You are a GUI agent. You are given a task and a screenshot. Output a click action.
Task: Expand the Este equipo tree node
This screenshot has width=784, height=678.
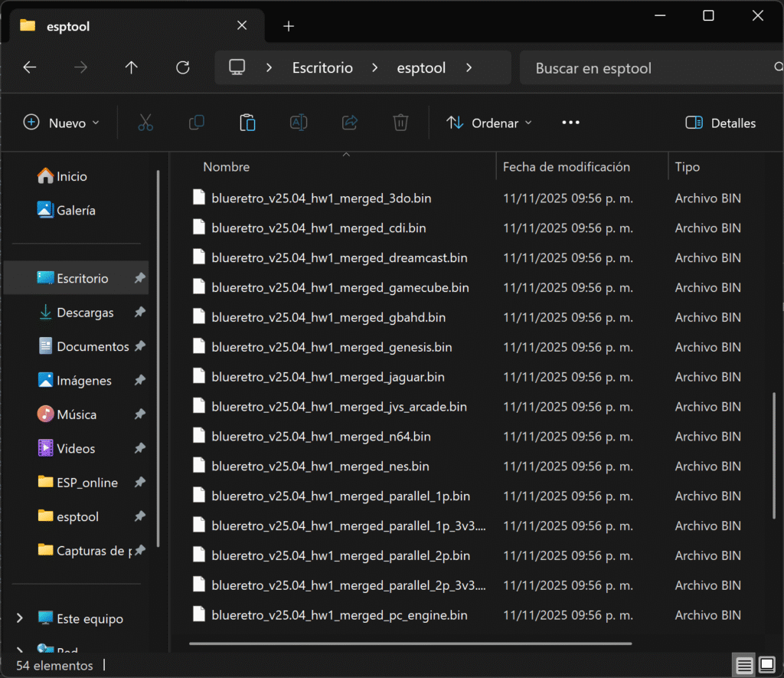(x=21, y=618)
